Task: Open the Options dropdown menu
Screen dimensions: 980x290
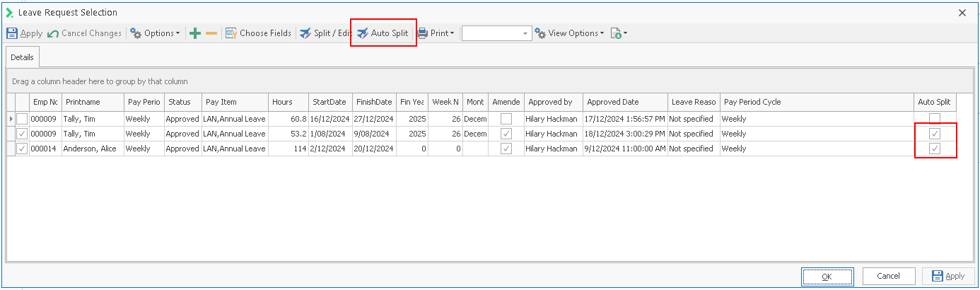Action: tap(156, 33)
